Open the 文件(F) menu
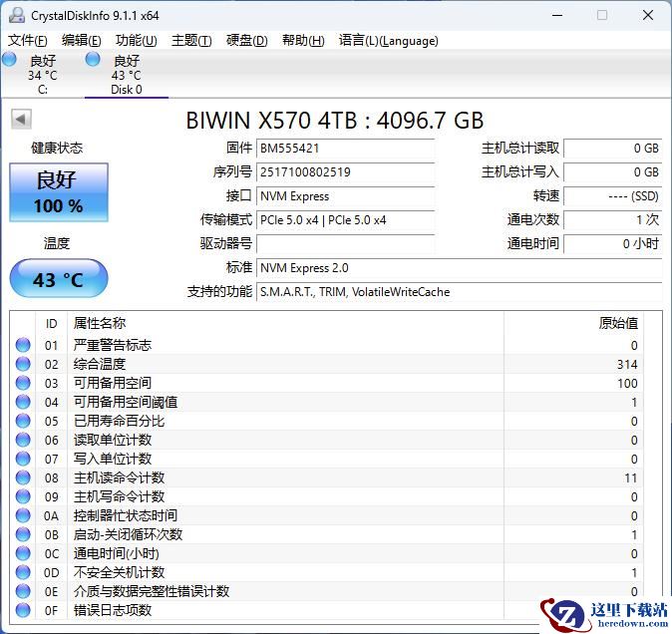The height and width of the screenshot is (634, 672). (x=28, y=41)
